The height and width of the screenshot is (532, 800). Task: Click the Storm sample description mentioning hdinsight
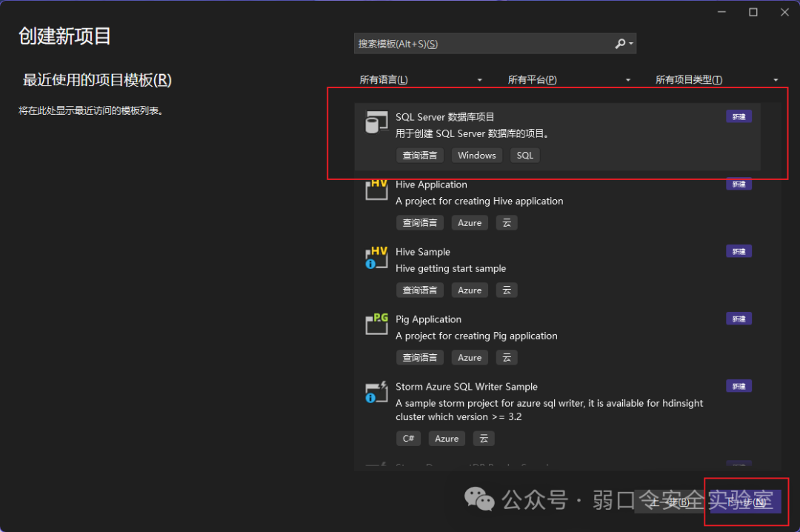(550, 410)
